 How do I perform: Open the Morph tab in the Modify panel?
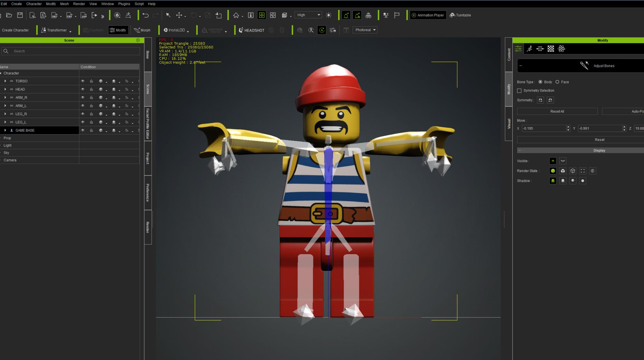pos(540,49)
